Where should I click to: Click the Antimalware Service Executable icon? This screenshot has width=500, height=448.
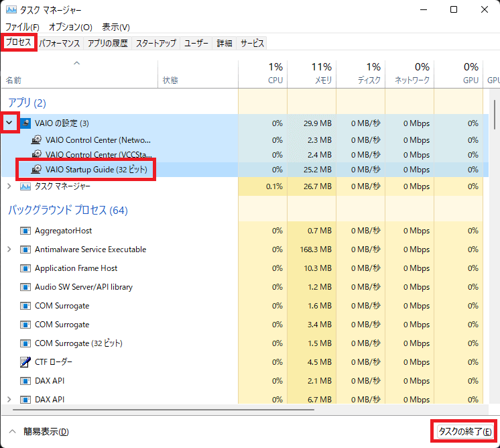pyautogui.click(x=25, y=249)
